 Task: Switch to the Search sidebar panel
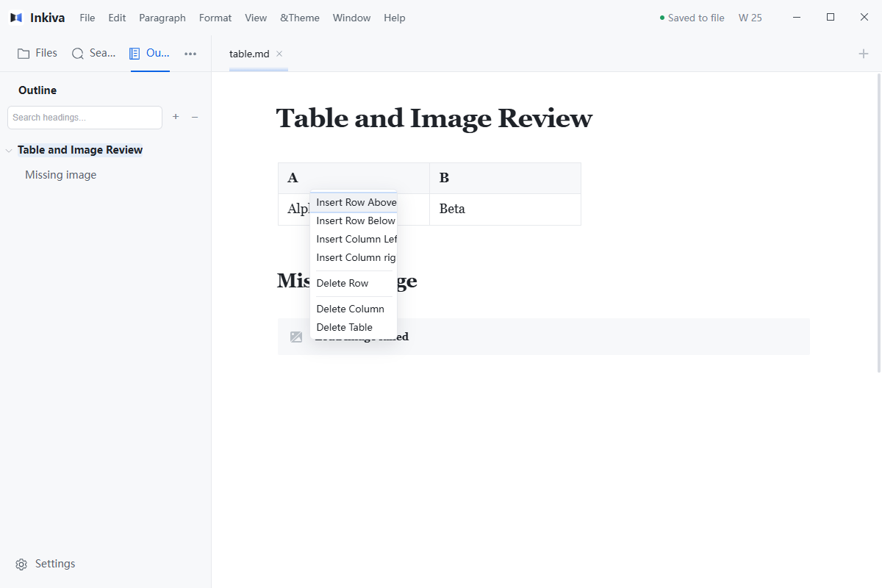click(x=93, y=53)
